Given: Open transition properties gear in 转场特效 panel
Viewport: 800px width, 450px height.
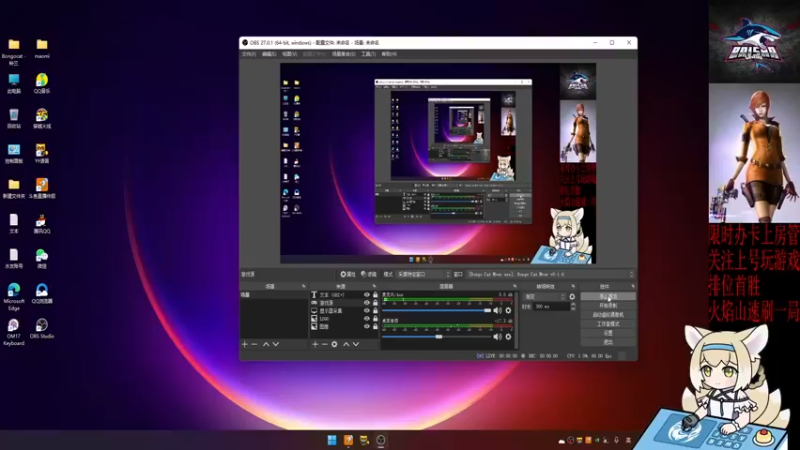Looking at the screenshot, I should click(x=572, y=296).
